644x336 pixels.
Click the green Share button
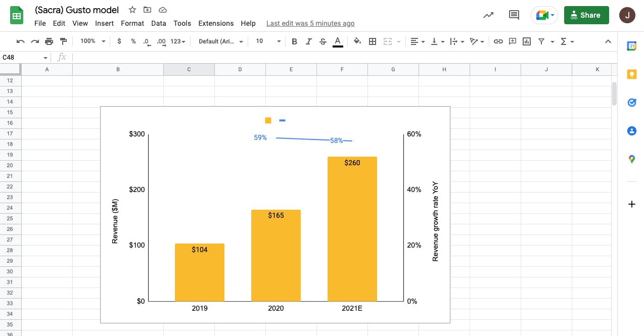pos(586,15)
